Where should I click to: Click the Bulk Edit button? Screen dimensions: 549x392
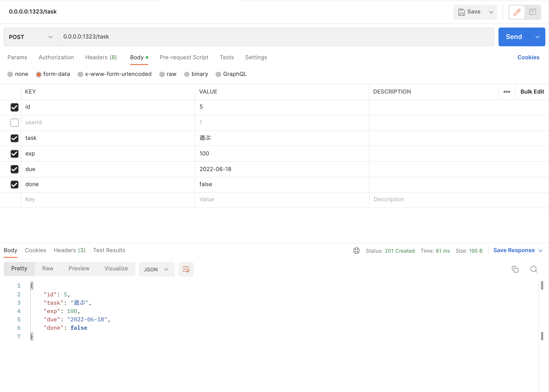(532, 92)
